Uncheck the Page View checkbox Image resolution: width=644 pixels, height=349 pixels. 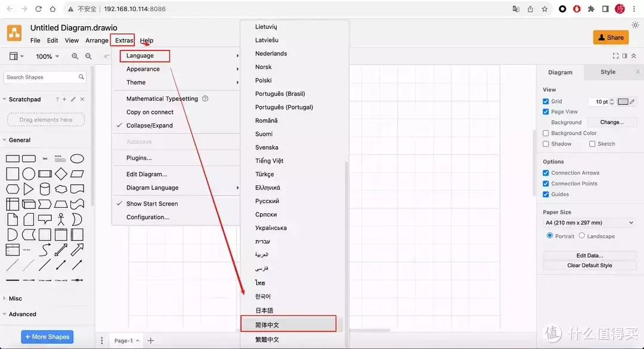546,111
